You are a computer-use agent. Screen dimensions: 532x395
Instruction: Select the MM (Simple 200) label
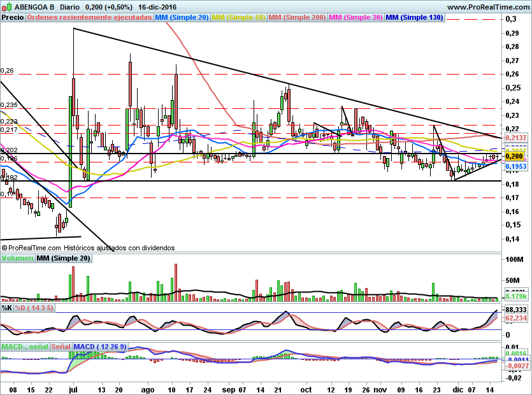pos(297,17)
